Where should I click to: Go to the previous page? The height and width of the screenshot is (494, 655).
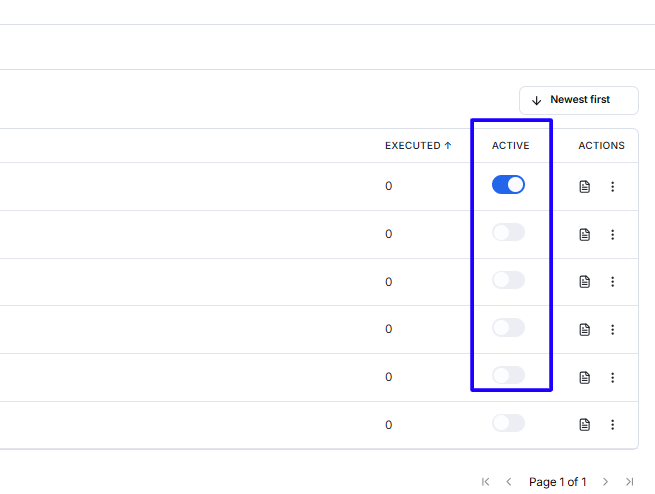click(508, 482)
